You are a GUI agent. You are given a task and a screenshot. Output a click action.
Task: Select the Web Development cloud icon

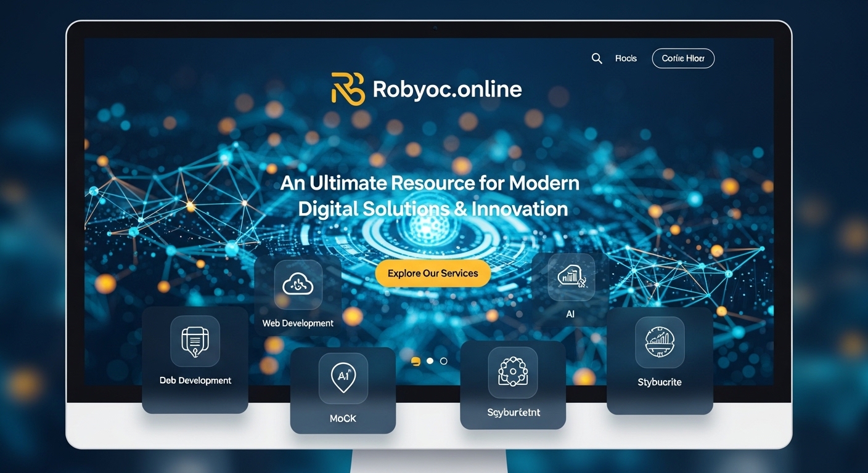click(x=298, y=285)
